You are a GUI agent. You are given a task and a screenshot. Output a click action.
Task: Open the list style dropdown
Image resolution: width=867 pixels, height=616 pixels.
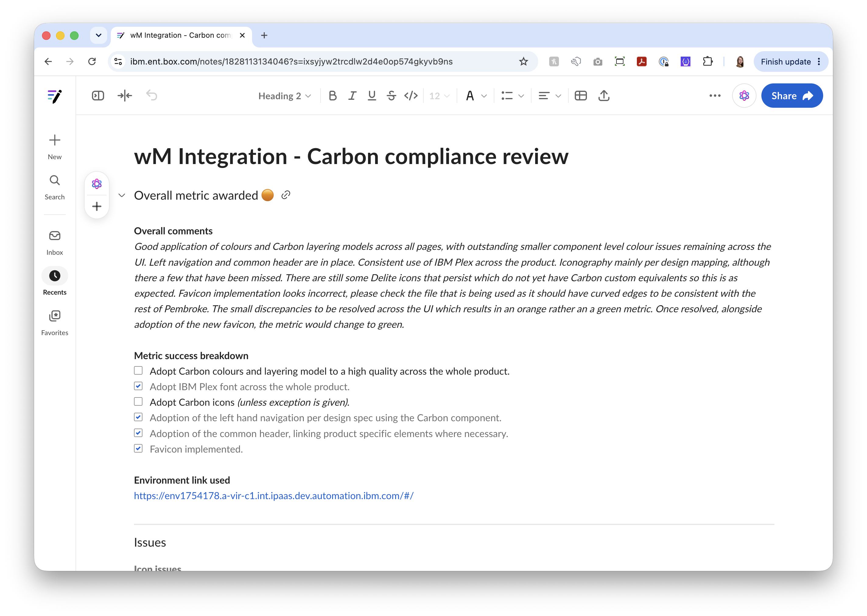[512, 96]
